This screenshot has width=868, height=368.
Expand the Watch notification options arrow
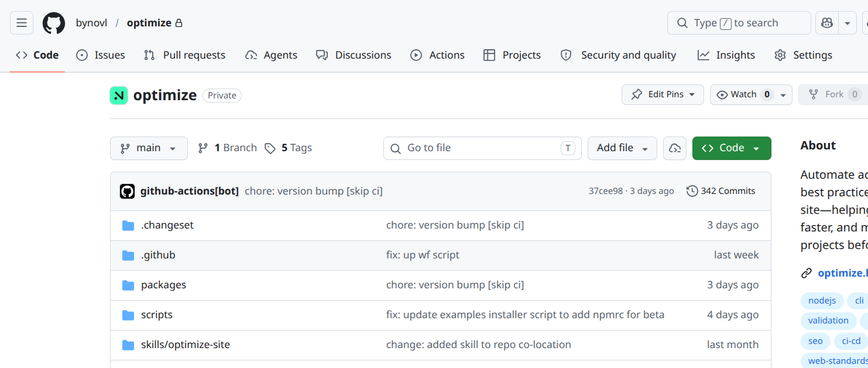click(783, 94)
